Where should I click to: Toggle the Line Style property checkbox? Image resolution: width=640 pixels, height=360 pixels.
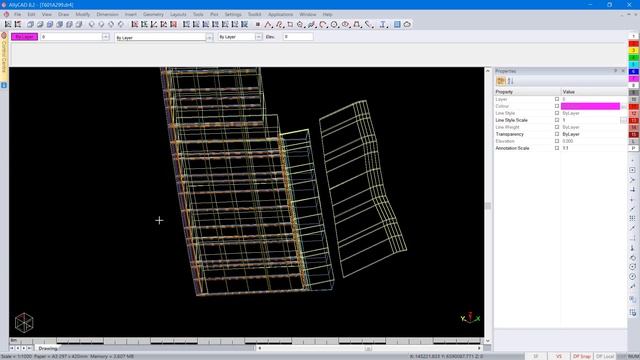tap(557, 113)
